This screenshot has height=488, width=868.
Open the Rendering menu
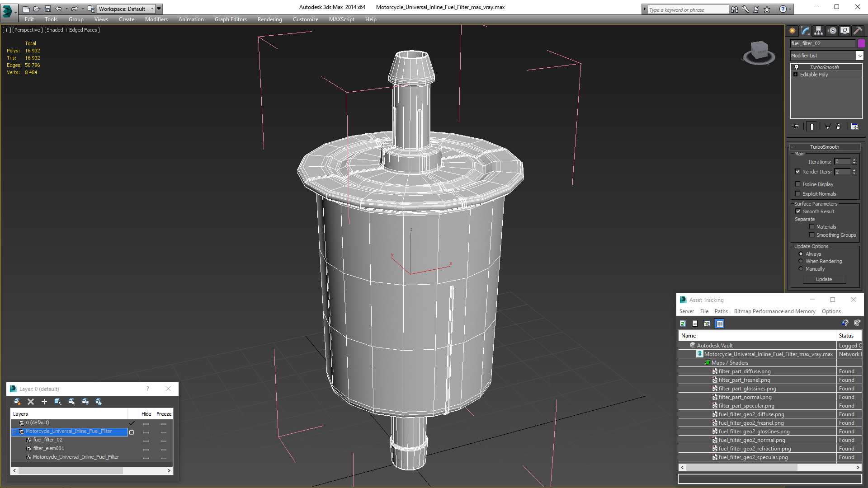tap(270, 19)
